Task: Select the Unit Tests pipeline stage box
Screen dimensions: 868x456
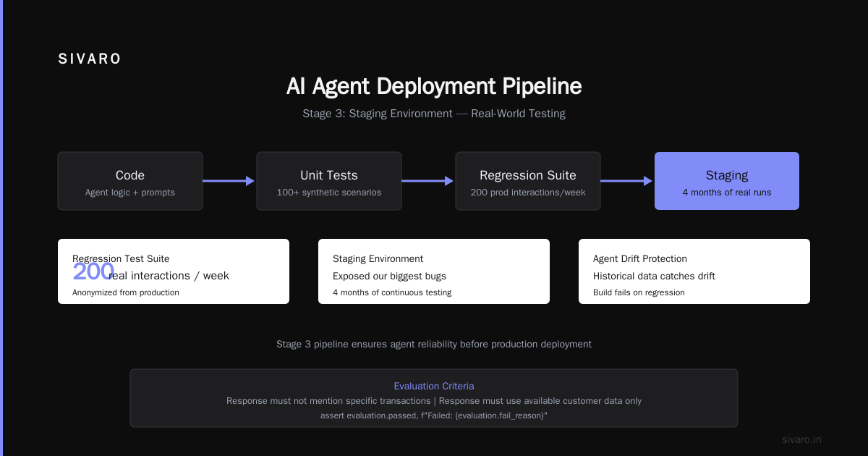Action: (329, 181)
